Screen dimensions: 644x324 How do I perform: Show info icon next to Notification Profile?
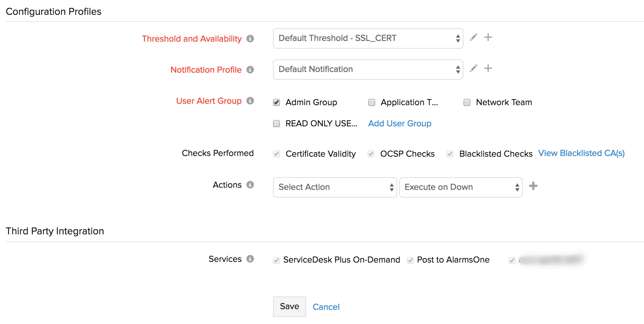[x=250, y=70]
